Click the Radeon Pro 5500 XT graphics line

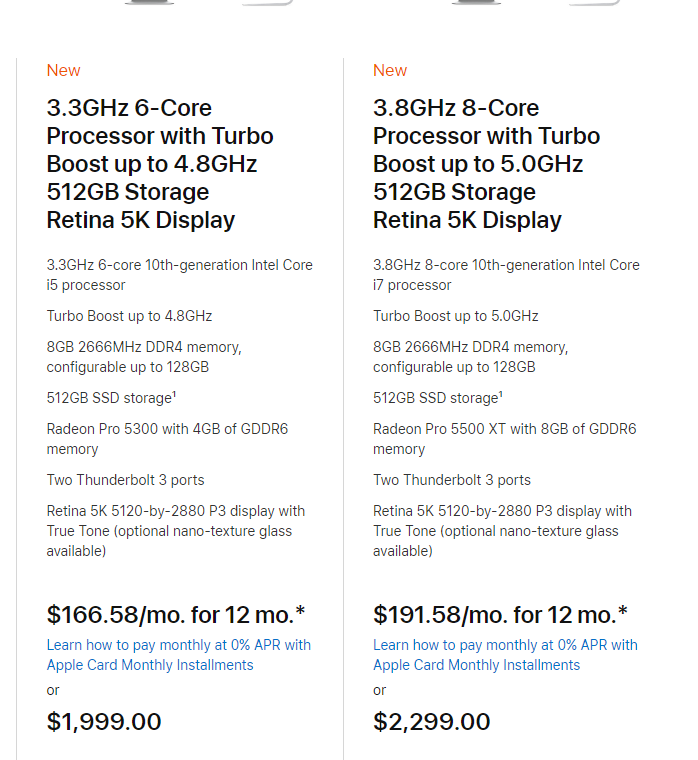pos(505,439)
